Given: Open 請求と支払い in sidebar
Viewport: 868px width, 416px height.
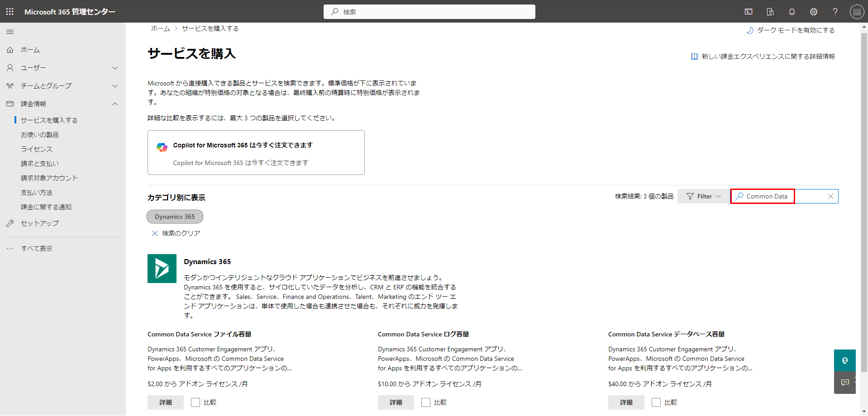Looking at the screenshot, I should click(x=40, y=164).
